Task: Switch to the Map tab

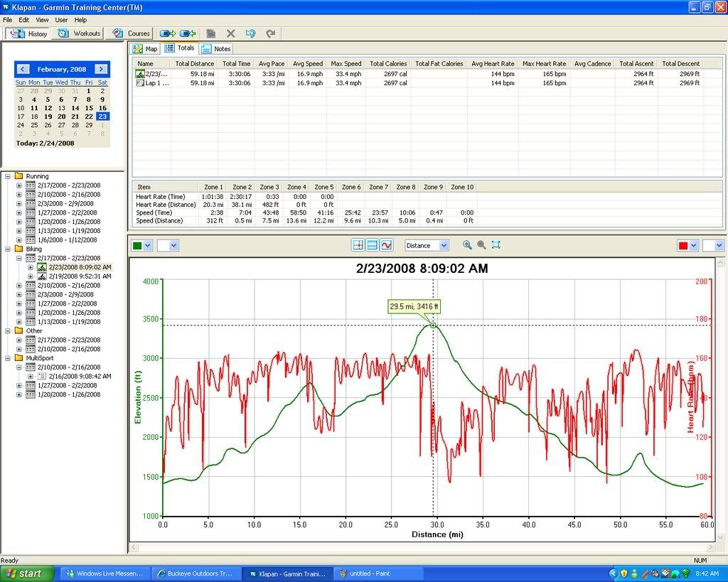Action: (x=145, y=49)
